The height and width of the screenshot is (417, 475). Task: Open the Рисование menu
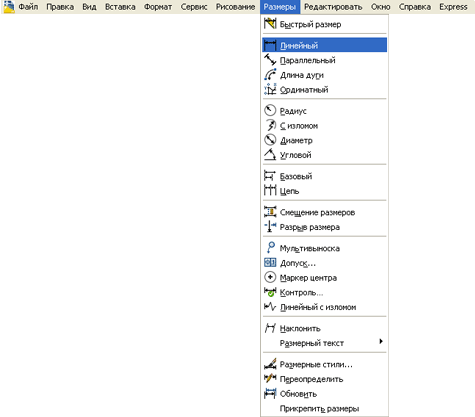pos(235,7)
